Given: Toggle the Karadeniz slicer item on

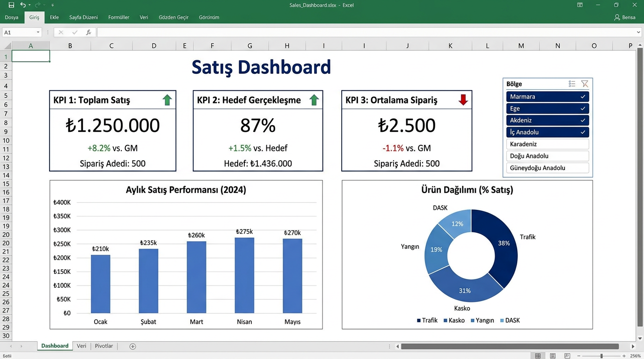Looking at the screenshot, I should click(547, 144).
